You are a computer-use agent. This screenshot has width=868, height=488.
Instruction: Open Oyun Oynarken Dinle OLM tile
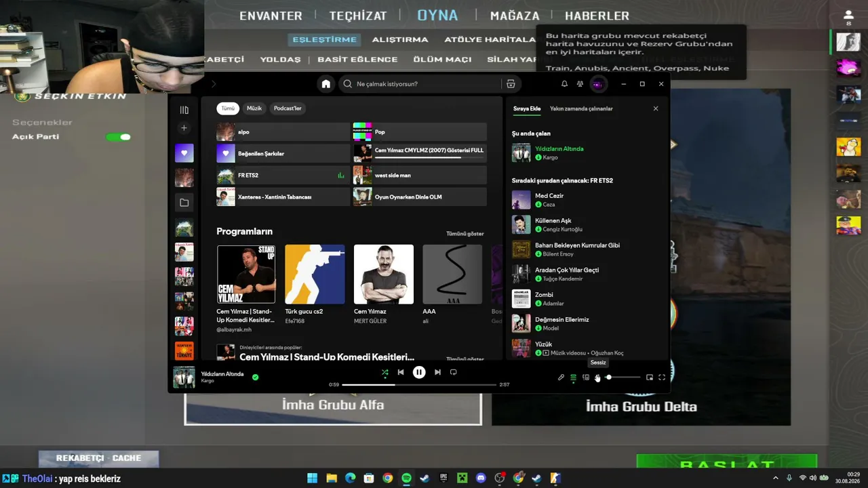coord(420,197)
